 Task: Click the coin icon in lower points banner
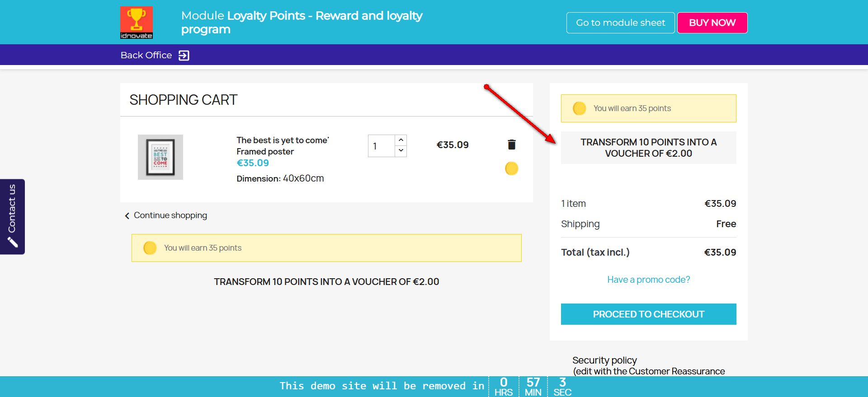[150, 248]
